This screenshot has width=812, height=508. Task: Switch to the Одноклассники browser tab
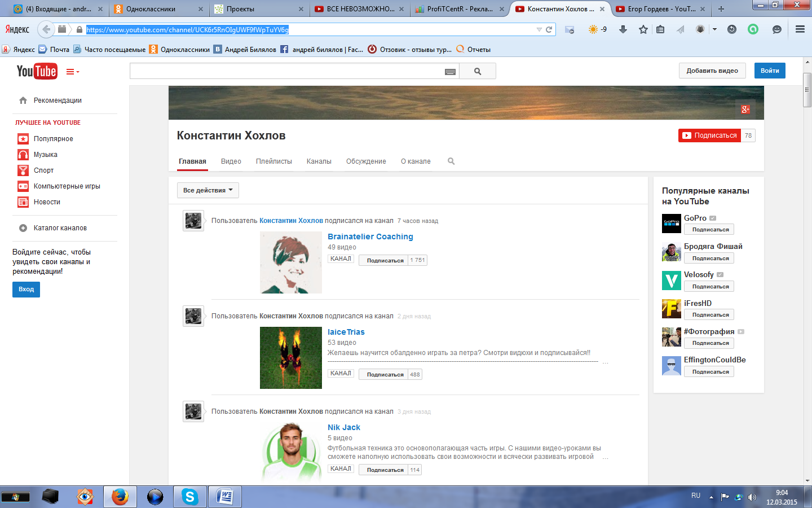click(x=158, y=9)
